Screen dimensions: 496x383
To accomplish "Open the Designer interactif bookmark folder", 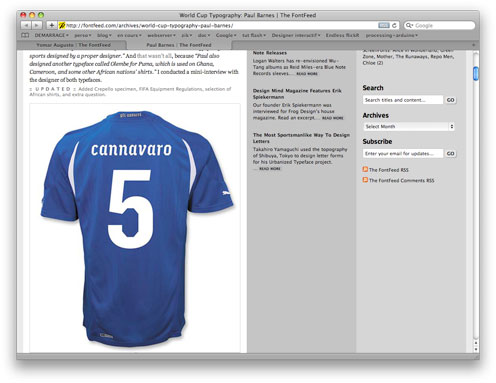I will click(x=296, y=35).
